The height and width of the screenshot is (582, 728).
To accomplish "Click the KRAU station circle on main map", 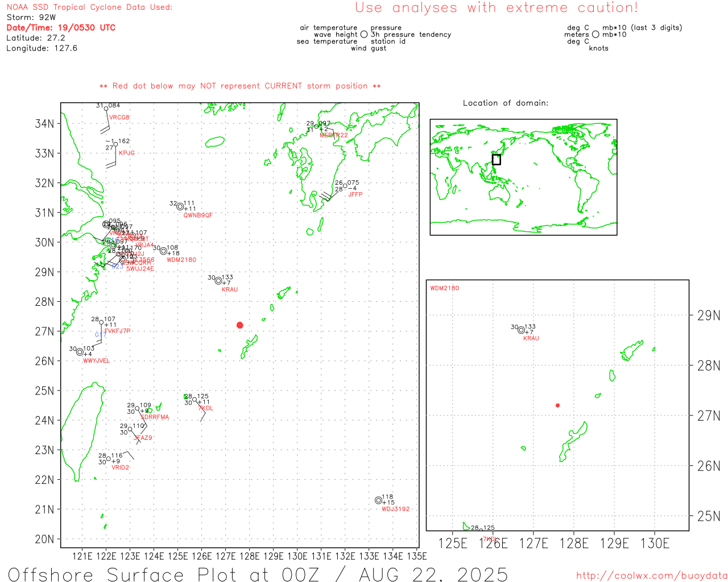I will [x=218, y=281].
